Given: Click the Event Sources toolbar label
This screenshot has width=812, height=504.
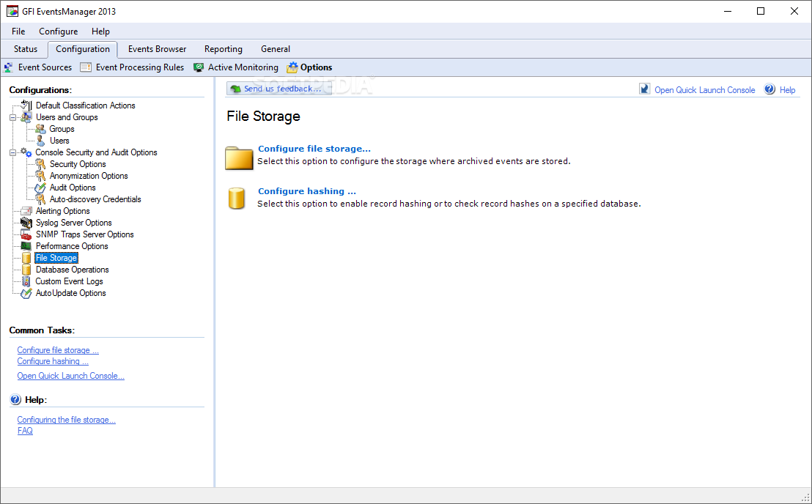Looking at the screenshot, I should point(45,67).
